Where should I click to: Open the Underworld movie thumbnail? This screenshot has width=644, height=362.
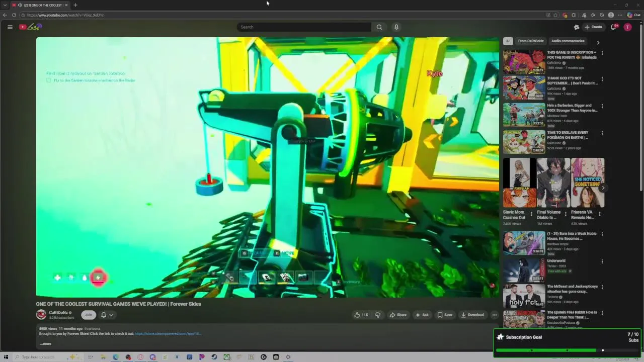[524, 270]
